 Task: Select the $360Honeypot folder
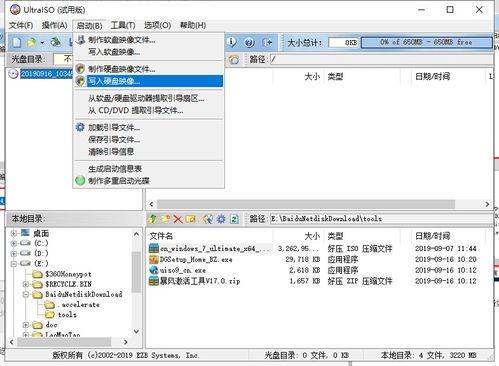[x=68, y=274]
